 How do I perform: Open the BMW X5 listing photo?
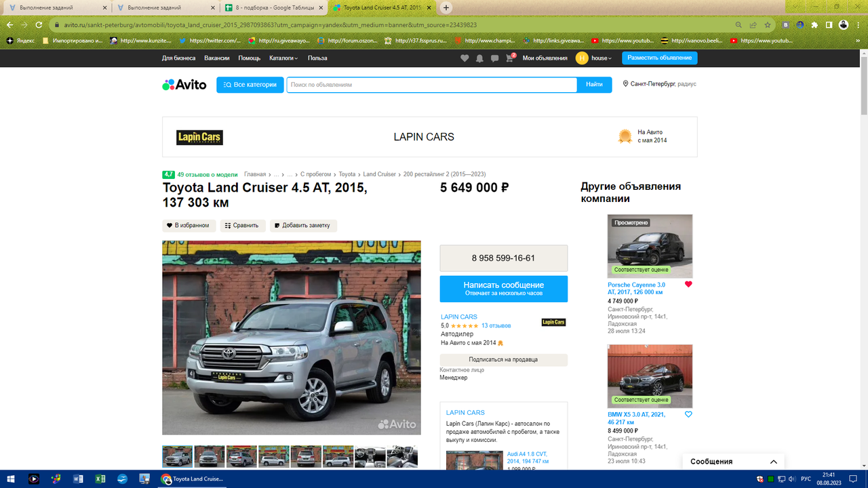650,376
